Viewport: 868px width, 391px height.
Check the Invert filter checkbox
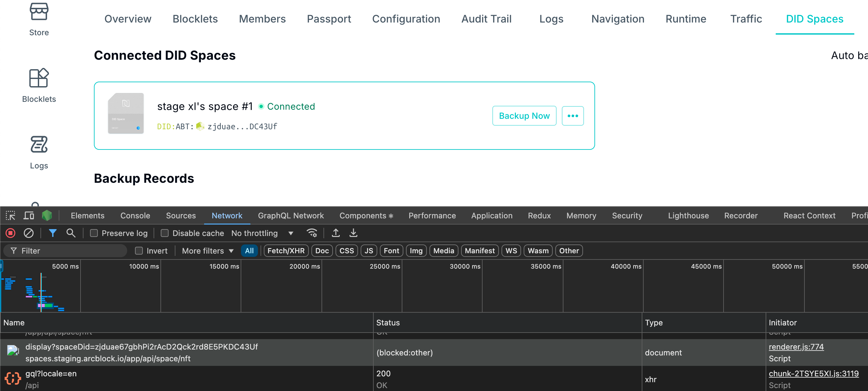(139, 251)
